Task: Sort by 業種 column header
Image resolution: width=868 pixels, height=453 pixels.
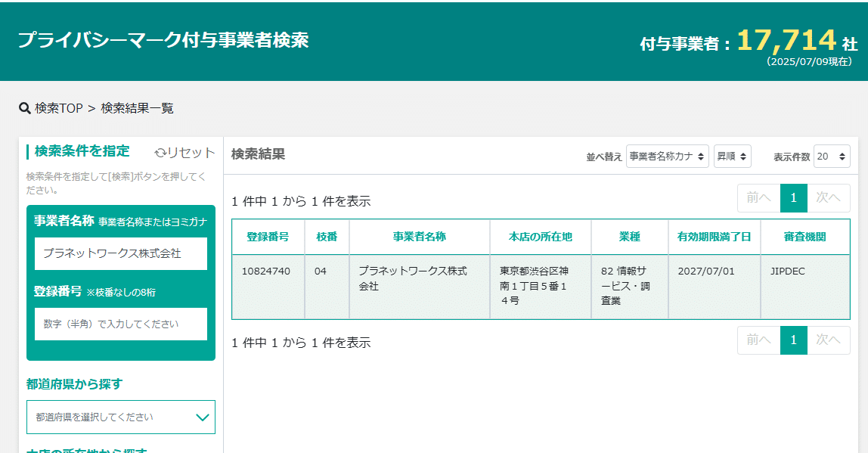Action: [x=629, y=237]
